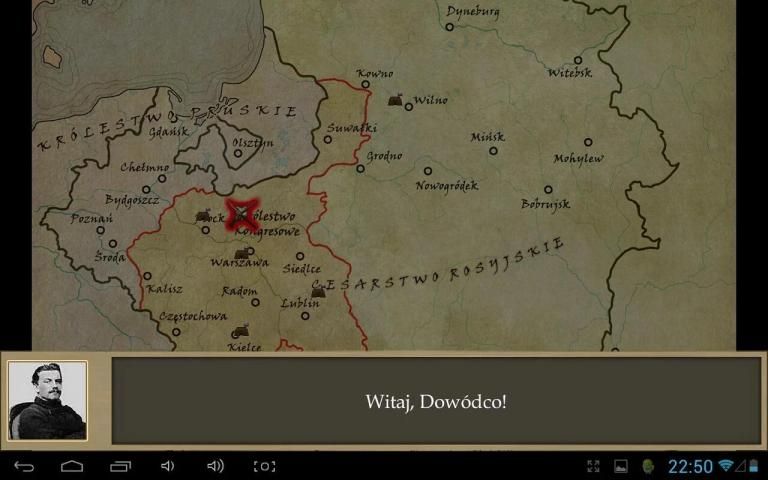Take a screenshot from navigation bar
This screenshot has height=480, width=768.
tap(264, 466)
